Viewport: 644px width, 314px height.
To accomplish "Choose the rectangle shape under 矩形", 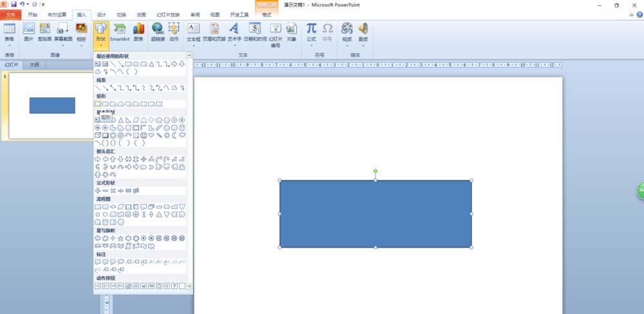I will [98, 104].
